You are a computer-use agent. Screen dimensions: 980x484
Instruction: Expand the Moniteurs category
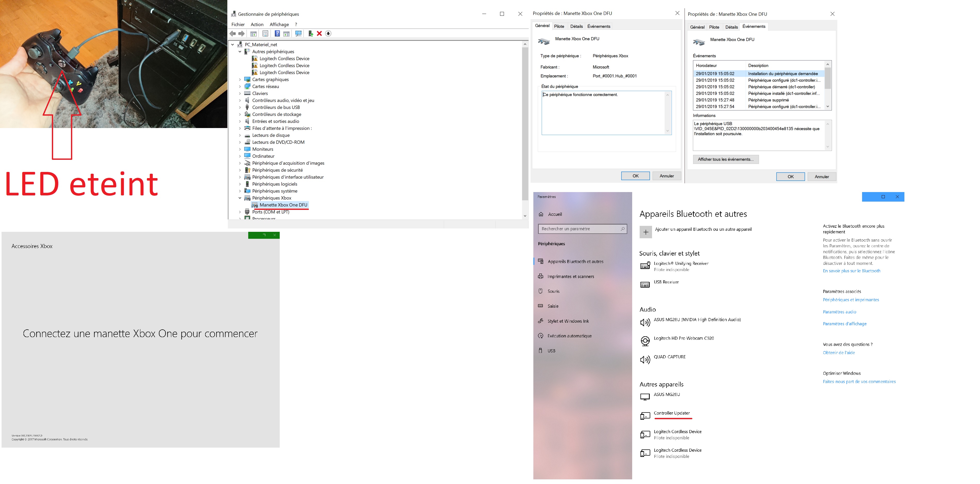point(240,149)
